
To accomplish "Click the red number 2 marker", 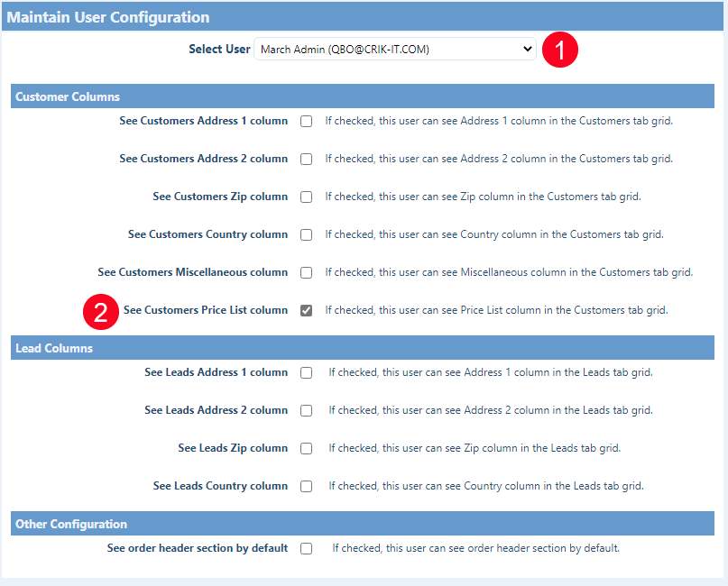I will (x=101, y=311).
